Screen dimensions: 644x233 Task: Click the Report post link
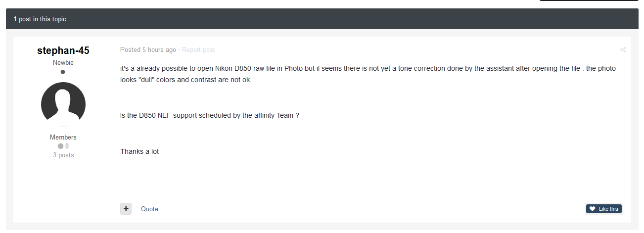[198, 50]
